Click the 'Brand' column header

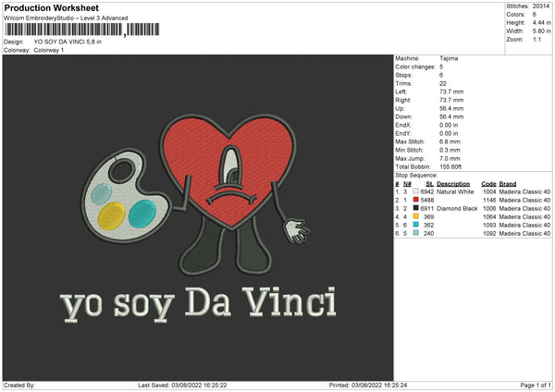[508, 184]
